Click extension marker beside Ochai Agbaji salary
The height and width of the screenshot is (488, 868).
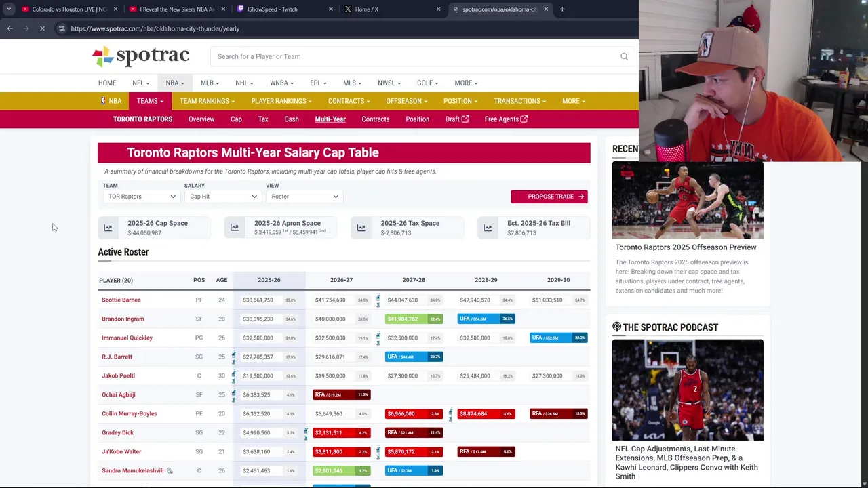tap(233, 394)
